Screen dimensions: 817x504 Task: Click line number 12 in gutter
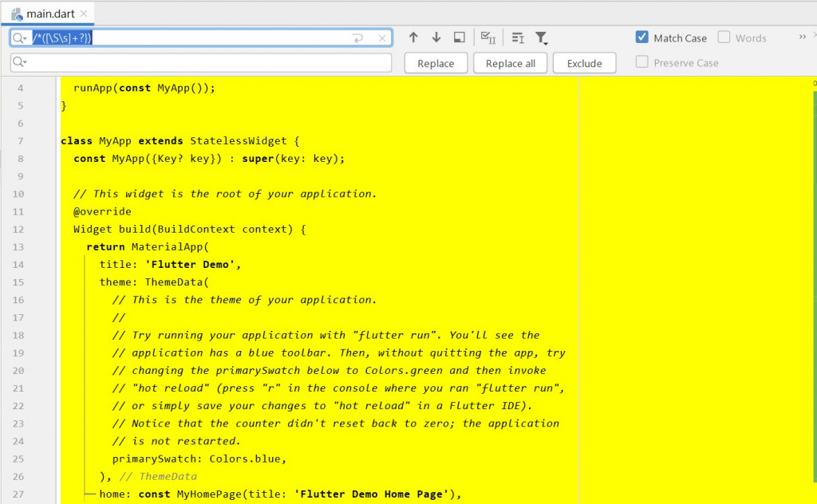[x=18, y=229]
